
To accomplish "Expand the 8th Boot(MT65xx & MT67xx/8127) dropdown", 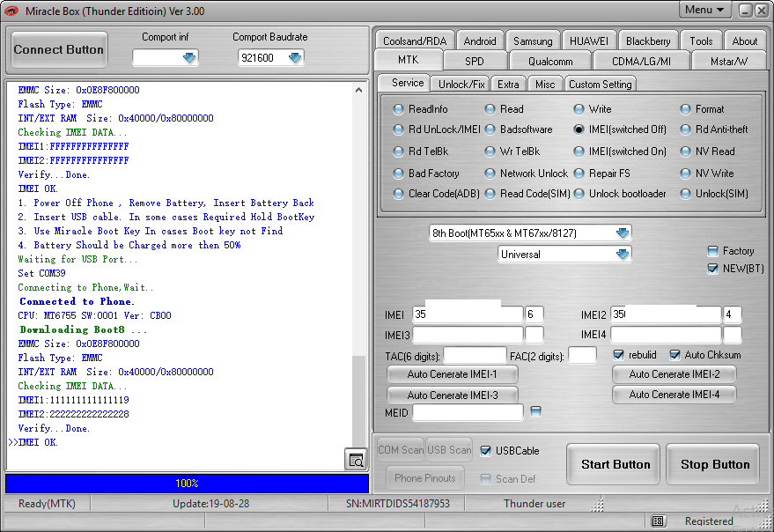I will click(x=623, y=233).
